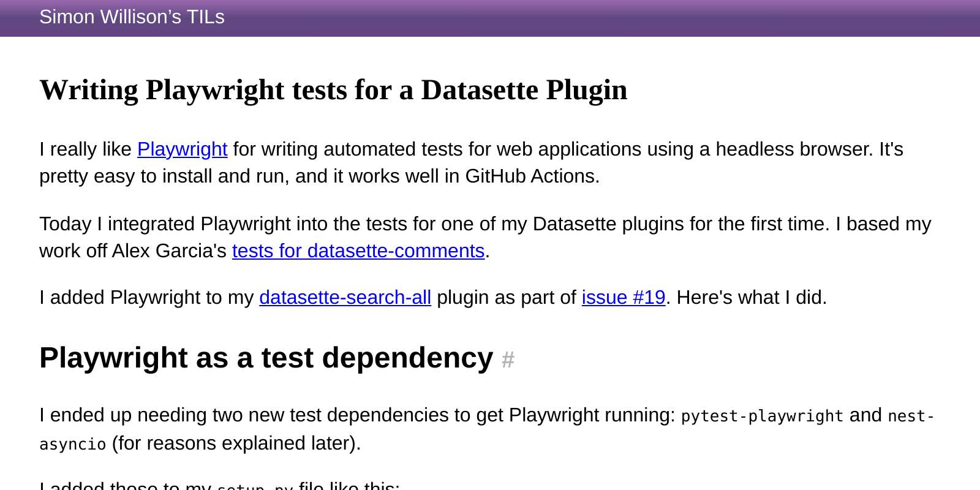This screenshot has width=980, height=490.
Task: Click the setup.py inline code text
Action: (x=255, y=487)
